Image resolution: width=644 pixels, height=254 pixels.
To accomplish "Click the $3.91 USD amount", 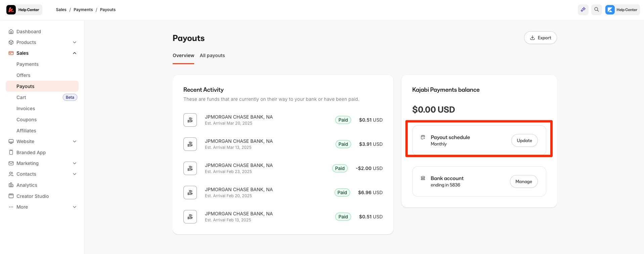I will [x=371, y=144].
